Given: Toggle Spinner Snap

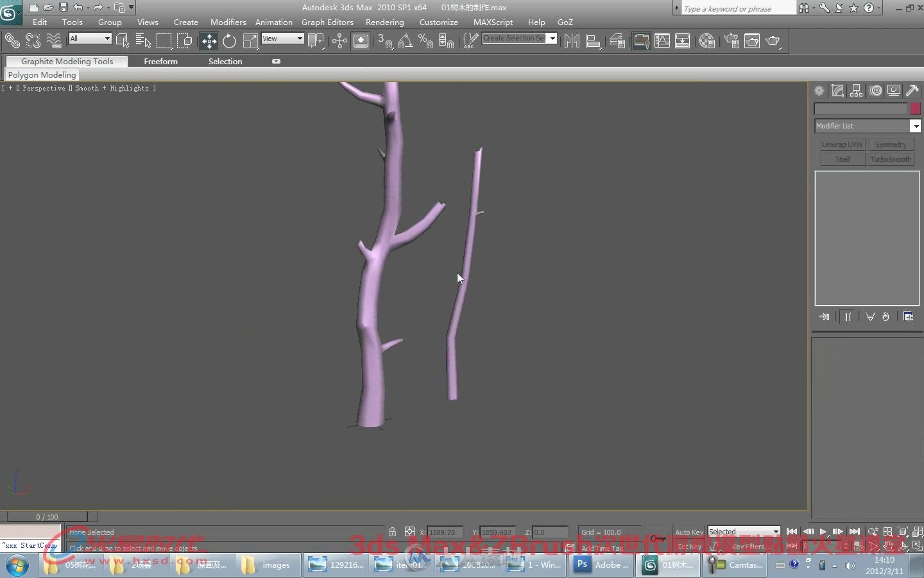Looking at the screenshot, I should [446, 41].
